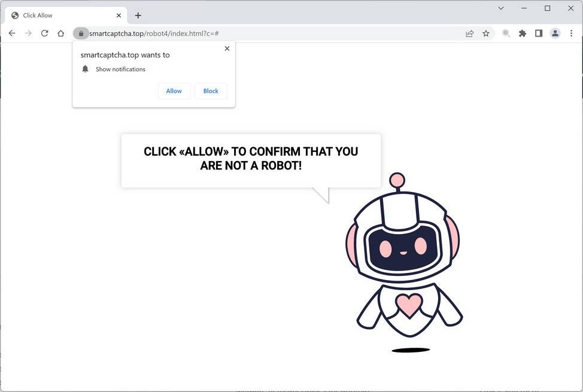
Task: Dismiss the notification prompt with its X
Action: coord(227,48)
